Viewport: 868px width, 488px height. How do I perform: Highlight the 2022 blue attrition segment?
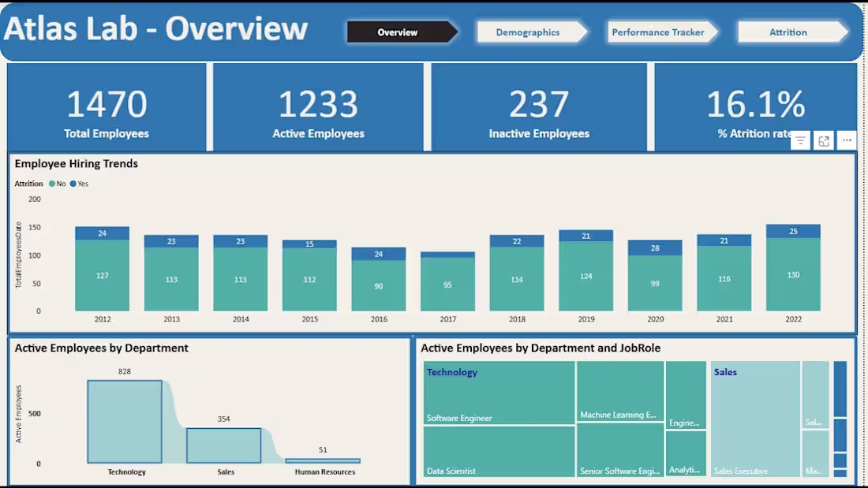[793, 230]
